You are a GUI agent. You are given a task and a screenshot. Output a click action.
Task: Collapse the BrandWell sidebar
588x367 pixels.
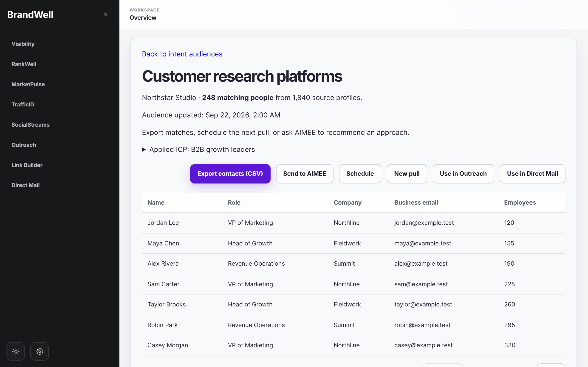point(105,14)
